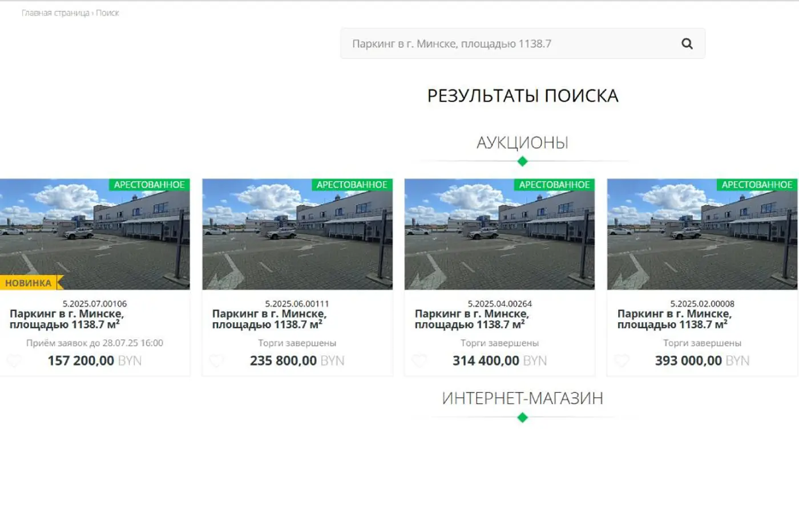Click lot number 5.2025.02.00008
This screenshot has width=799, height=532.
click(702, 304)
